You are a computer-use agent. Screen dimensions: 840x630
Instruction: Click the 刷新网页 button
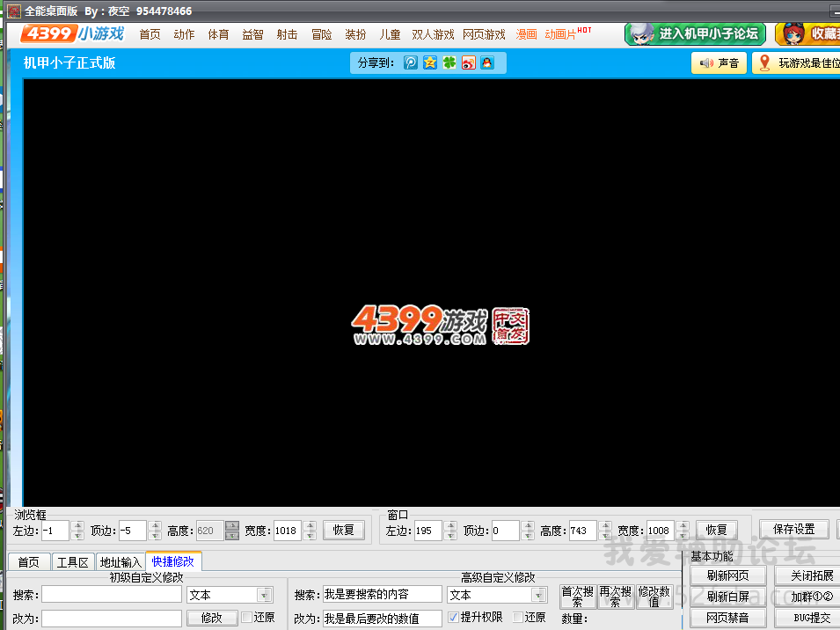(728, 576)
